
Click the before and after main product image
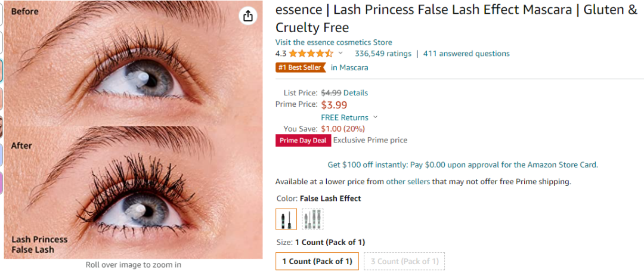(133, 131)
